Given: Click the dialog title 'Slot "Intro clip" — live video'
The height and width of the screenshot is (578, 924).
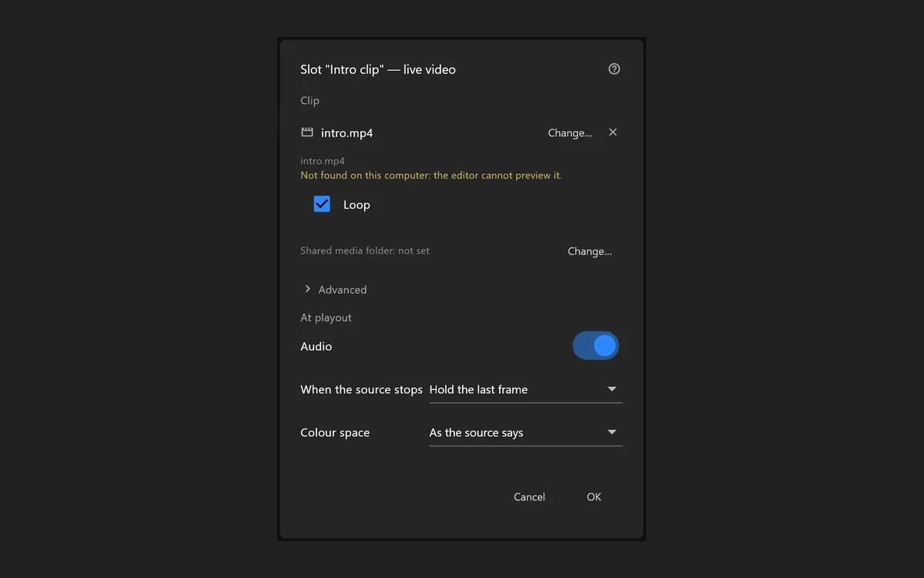Looking at the screenshot, I should [x=378, y=69].
